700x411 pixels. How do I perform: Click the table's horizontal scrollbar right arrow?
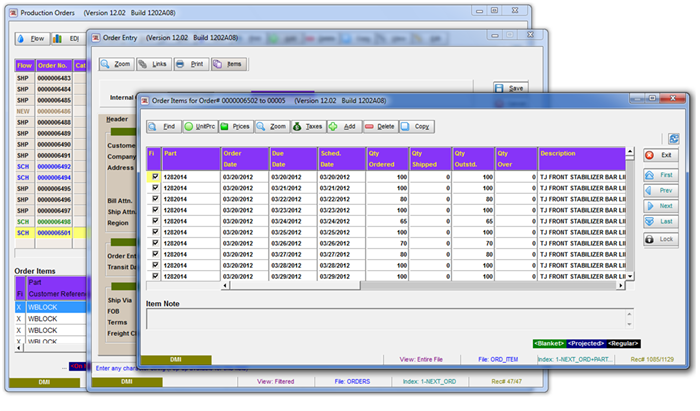[x=621, y=286]
